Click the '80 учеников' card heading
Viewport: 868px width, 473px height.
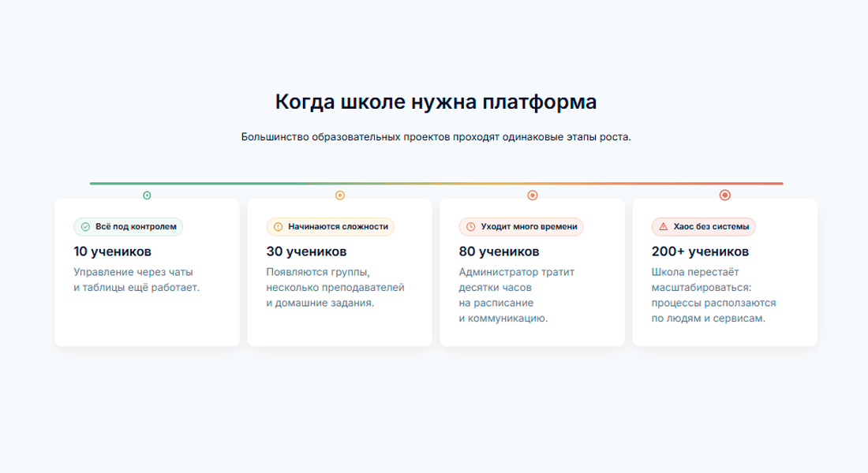click(x=499, y=251)
